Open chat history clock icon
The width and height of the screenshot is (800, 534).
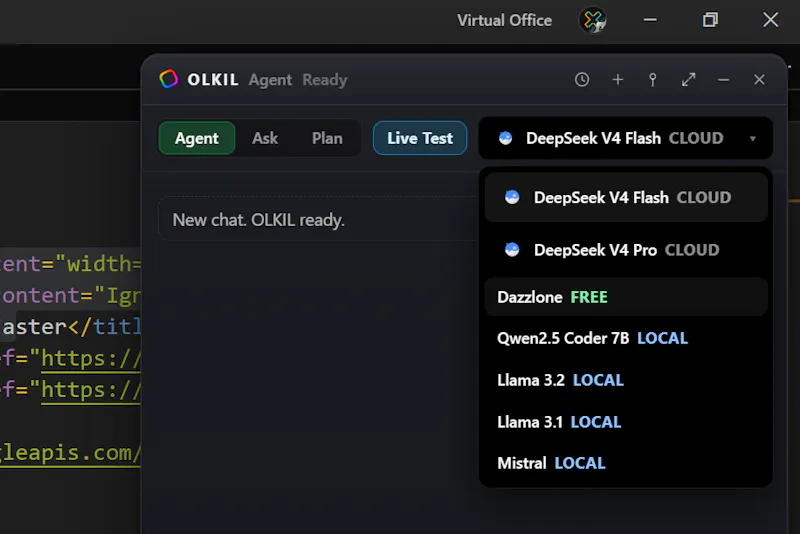coord(582,80)
